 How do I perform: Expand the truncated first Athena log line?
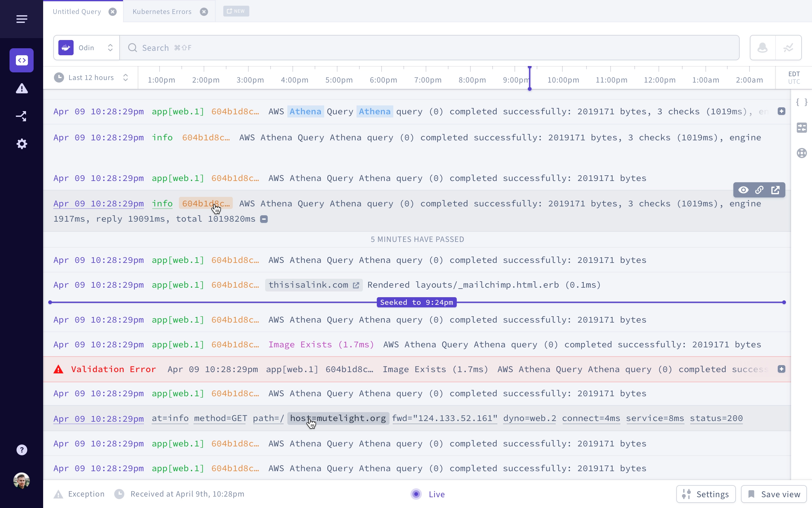782,111
